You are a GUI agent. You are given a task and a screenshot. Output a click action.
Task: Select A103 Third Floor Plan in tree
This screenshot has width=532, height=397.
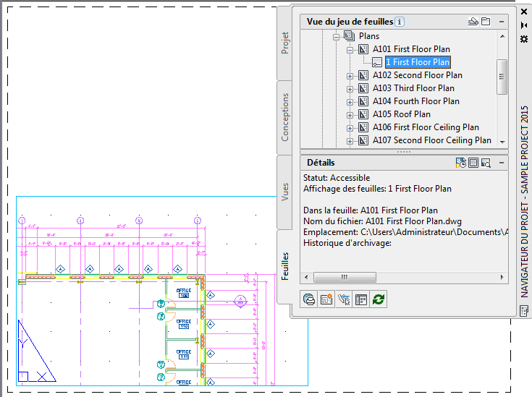(x=413, y=88)
